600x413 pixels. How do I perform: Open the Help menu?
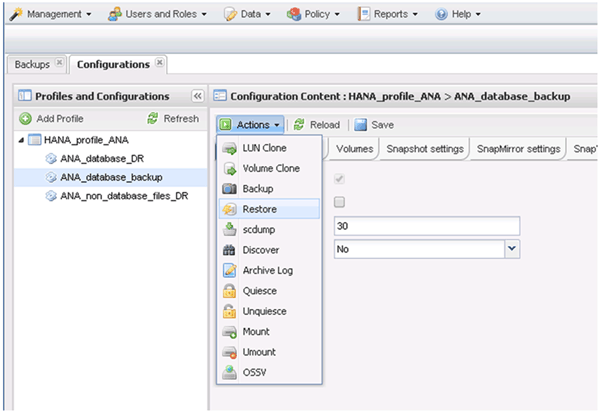[458, 15]
